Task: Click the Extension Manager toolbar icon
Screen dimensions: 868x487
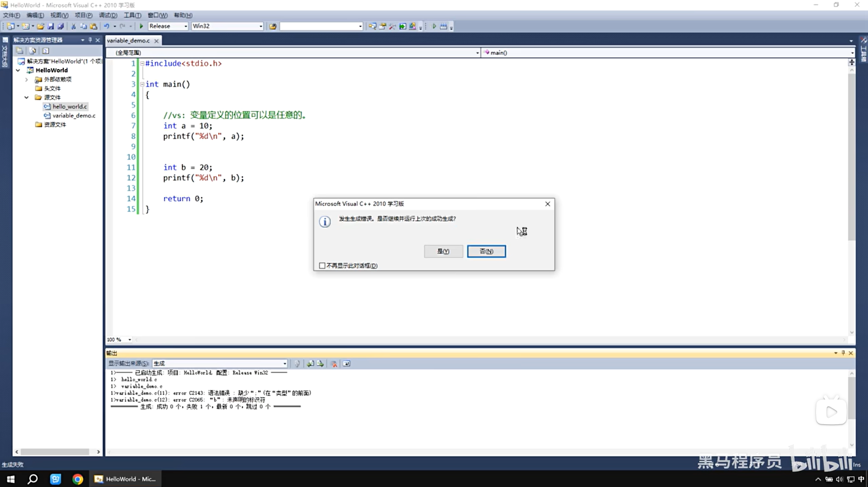Action: click(413, 26)
